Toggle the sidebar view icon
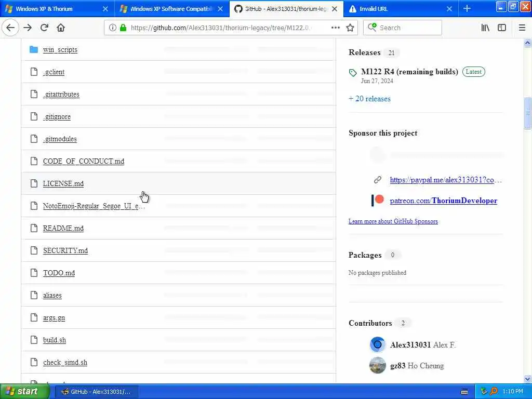The height and width of the screenshot is (399, 532). coord(502,28)
